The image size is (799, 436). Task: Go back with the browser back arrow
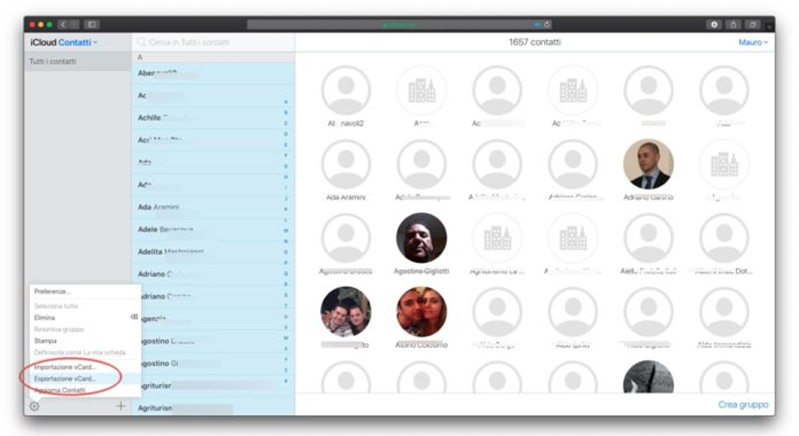coord(63,24)
